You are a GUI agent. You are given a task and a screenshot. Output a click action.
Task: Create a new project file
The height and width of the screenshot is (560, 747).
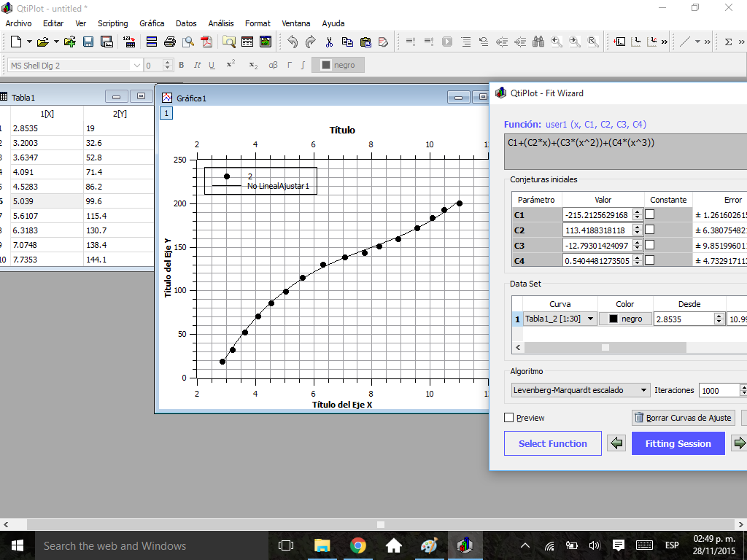click(x=16, y=42)
